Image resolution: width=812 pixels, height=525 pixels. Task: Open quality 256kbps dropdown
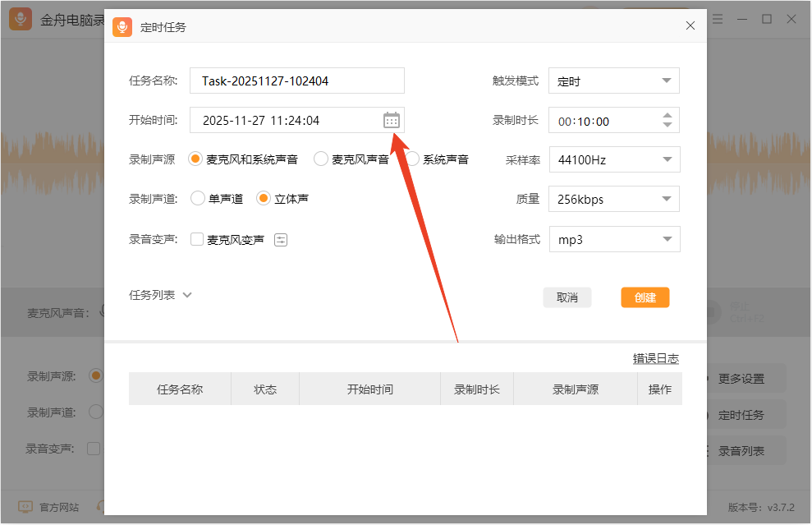614,199
